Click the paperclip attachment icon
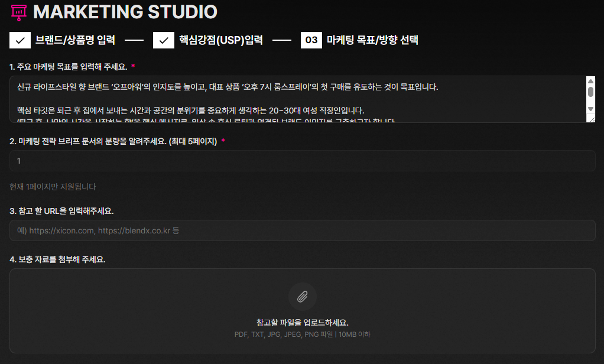Screen dimensions: 604x364 pos(303,297)
